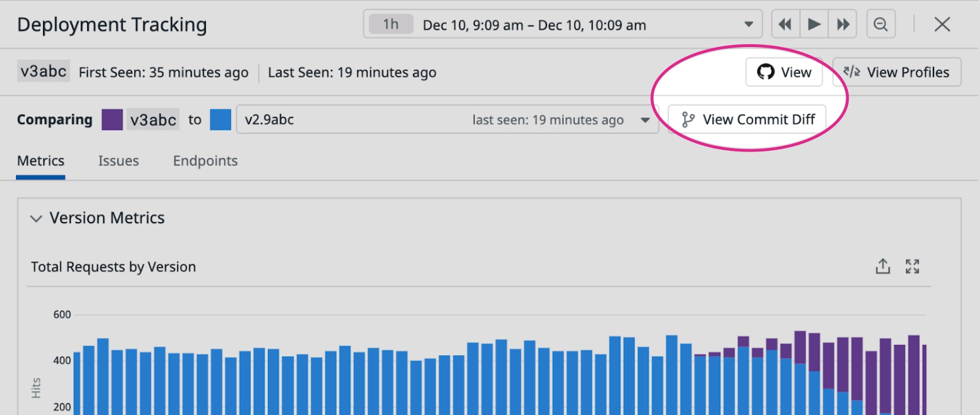The width and height of the screenshot is (980, 415).
Task: Close the Deployment Tracking panel
Action: [942, 25]
